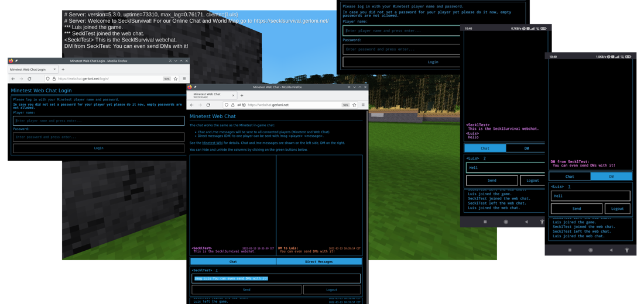The image size is (644, 304).
Task: Go back in Minetest Web Chat Firefox window
Action: click(192, 105)
